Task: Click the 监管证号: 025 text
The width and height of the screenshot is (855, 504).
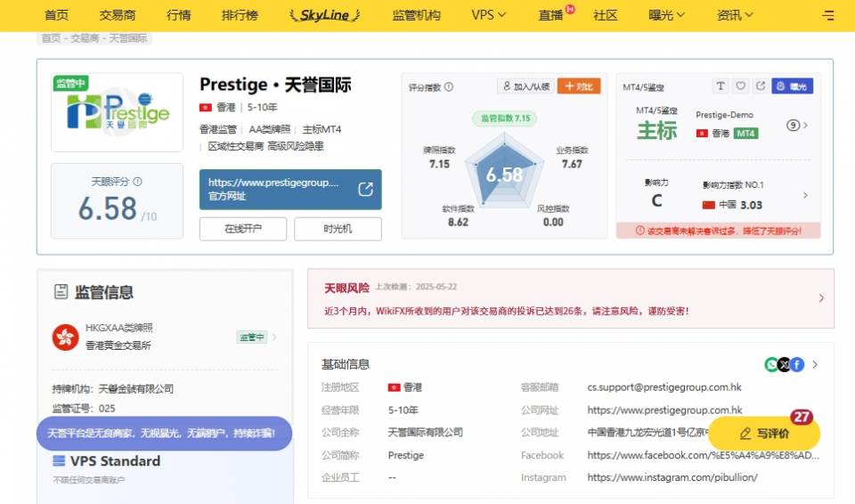Action: pyautogui.click(x=84, y=409)
